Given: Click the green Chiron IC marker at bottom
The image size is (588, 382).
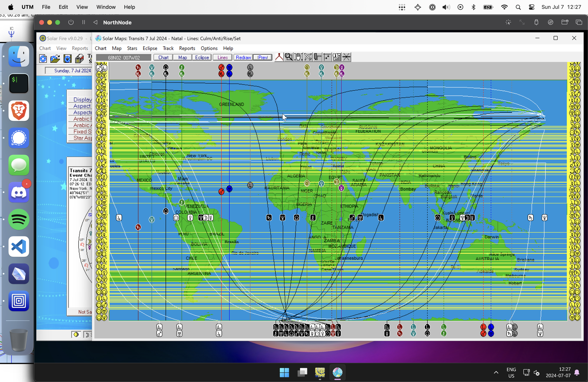Looking at the screenshot, I should tap(444, 330).
